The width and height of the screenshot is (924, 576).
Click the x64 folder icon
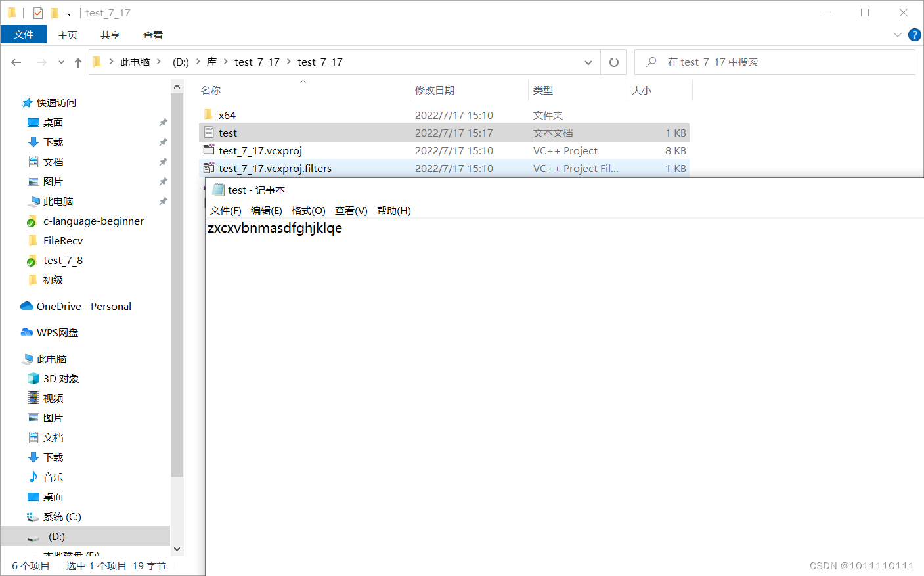click(207, 114)
